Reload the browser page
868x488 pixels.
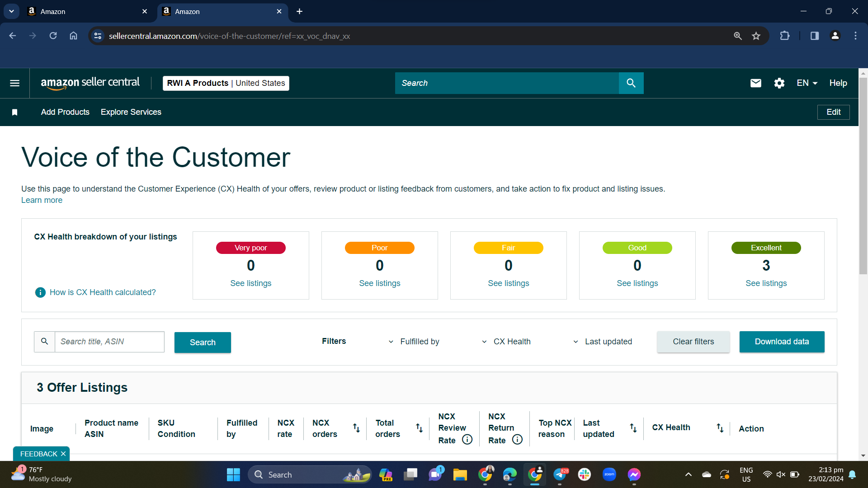click(x=53, y=36)
